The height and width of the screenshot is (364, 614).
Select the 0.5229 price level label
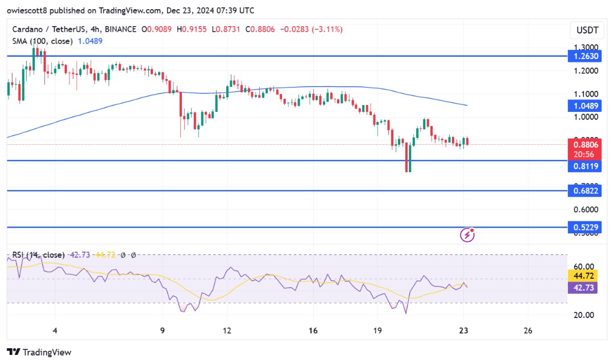pyautogui.click(x=586, y=228)
